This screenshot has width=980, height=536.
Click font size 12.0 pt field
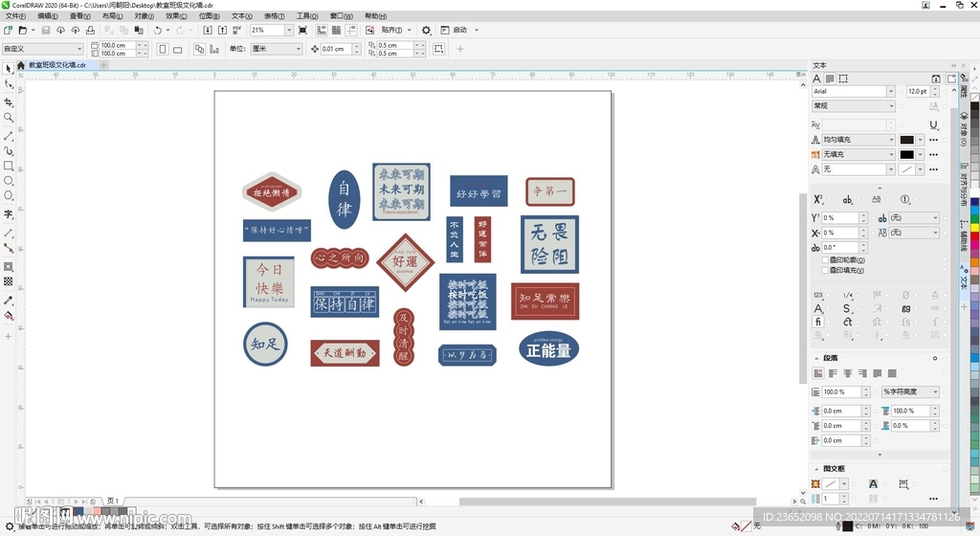[x=917, y=91]
